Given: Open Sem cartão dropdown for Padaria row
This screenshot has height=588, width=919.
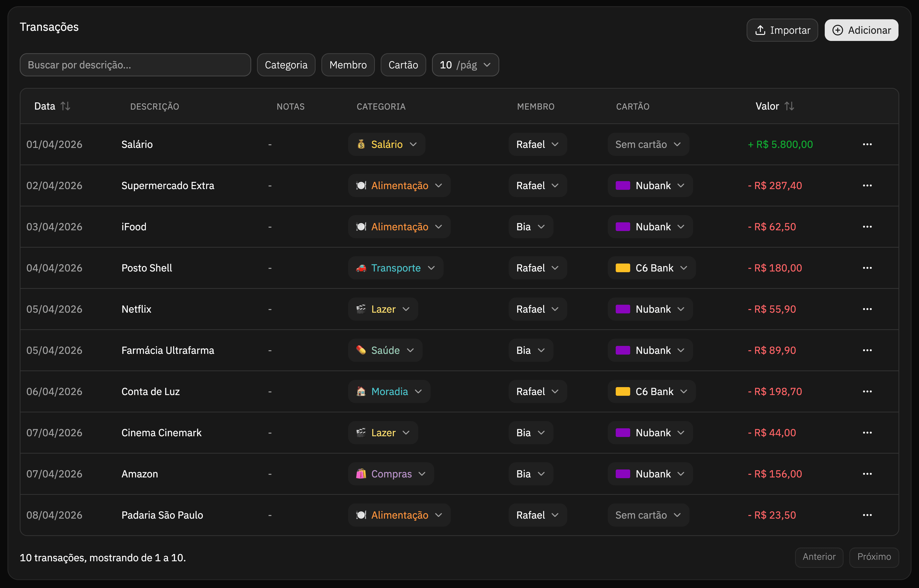Looking at the screenshot, I should [648, 515].
